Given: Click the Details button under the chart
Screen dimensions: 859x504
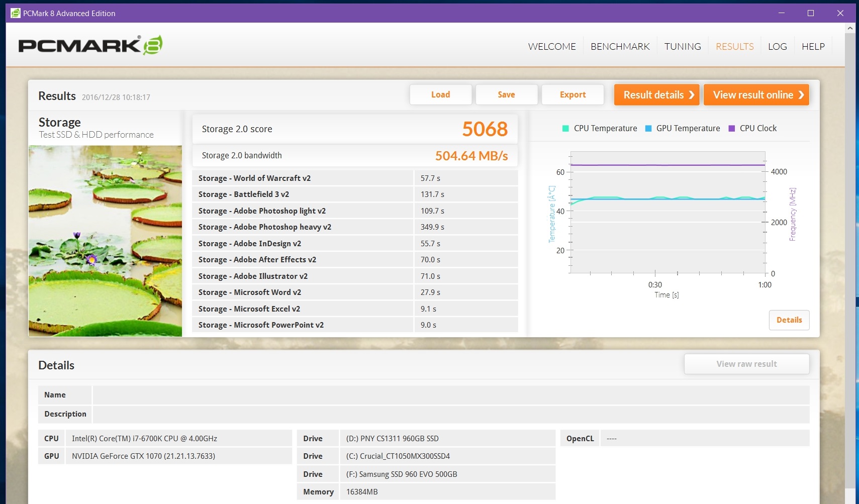Looking at the screenshot, I should point(789,320).
